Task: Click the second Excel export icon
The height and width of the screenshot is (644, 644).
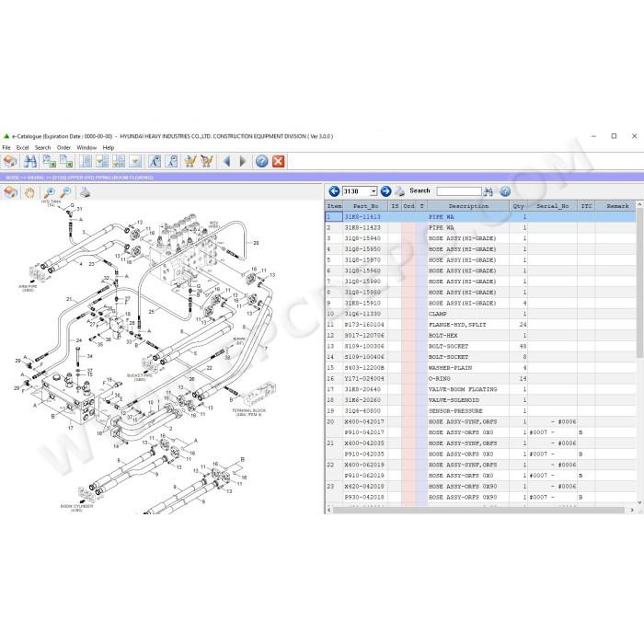Action: click(x=65, y=161)
